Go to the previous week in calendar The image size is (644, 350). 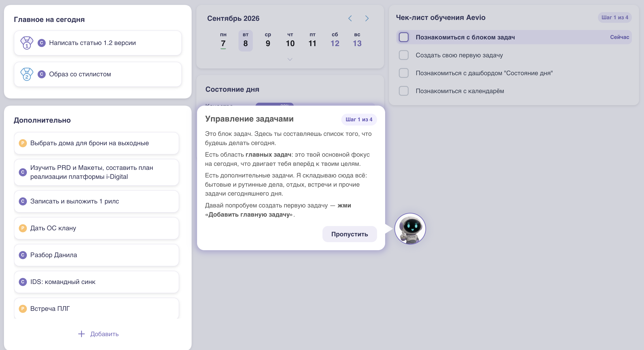click(x=350, y=19)
